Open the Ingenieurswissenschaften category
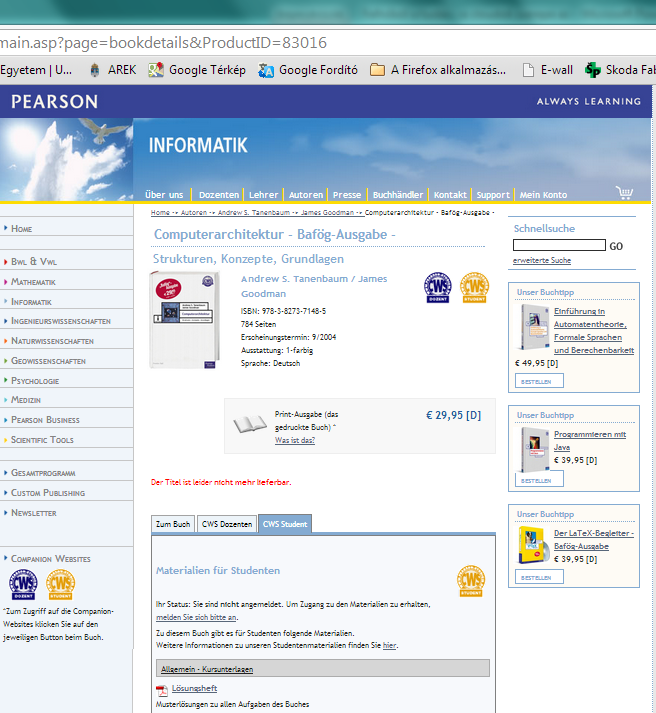 (61, 321)
